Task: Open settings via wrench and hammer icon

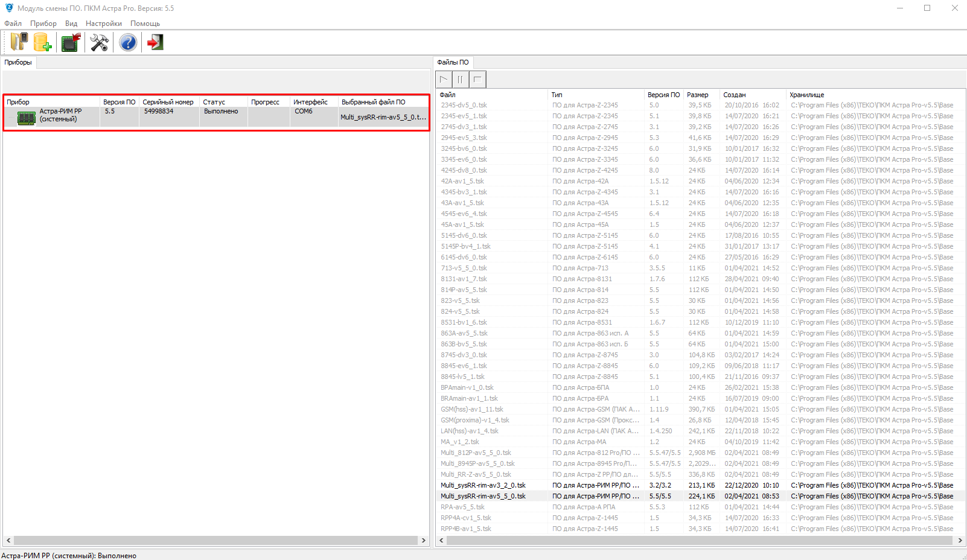Action: pyautogui.click(x=99, y=42)
